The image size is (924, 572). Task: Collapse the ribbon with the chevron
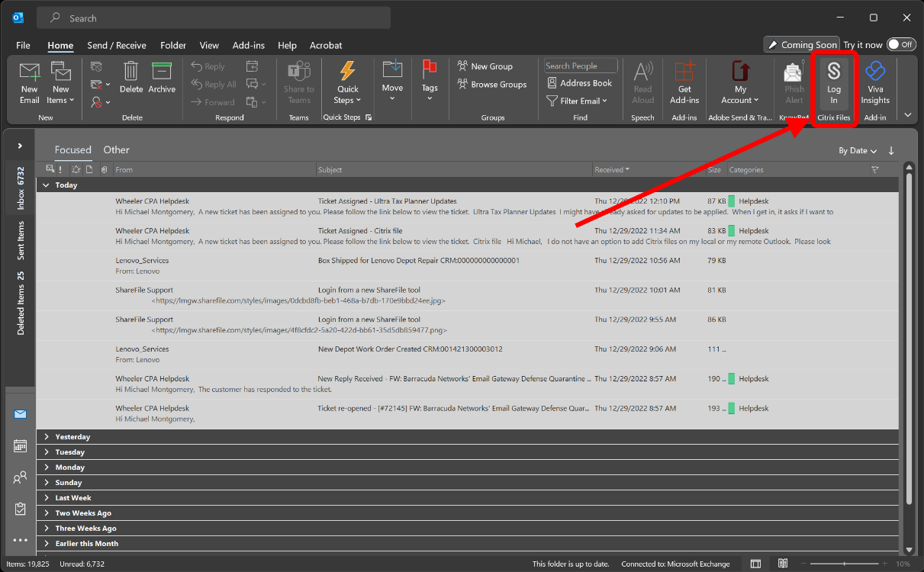pyautogui.click(x=908, y=115)
